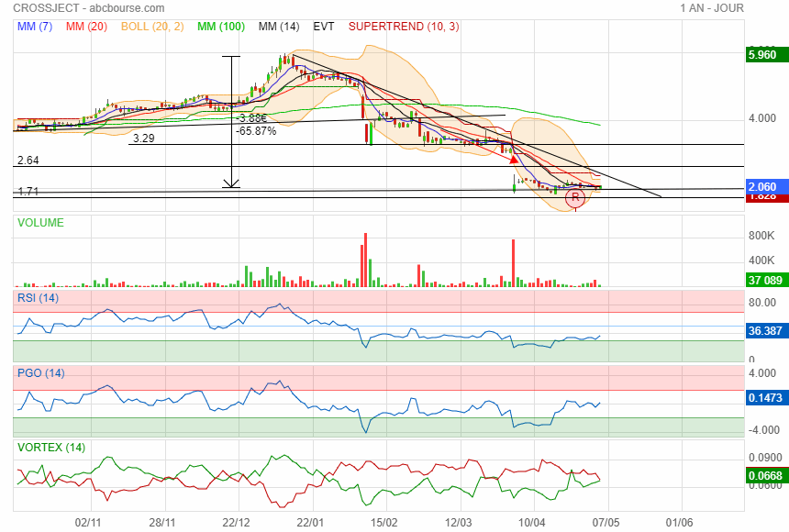Click the 12/03 date on the time axis
Viewport: 789px width, 532px height.
point(458,523)
